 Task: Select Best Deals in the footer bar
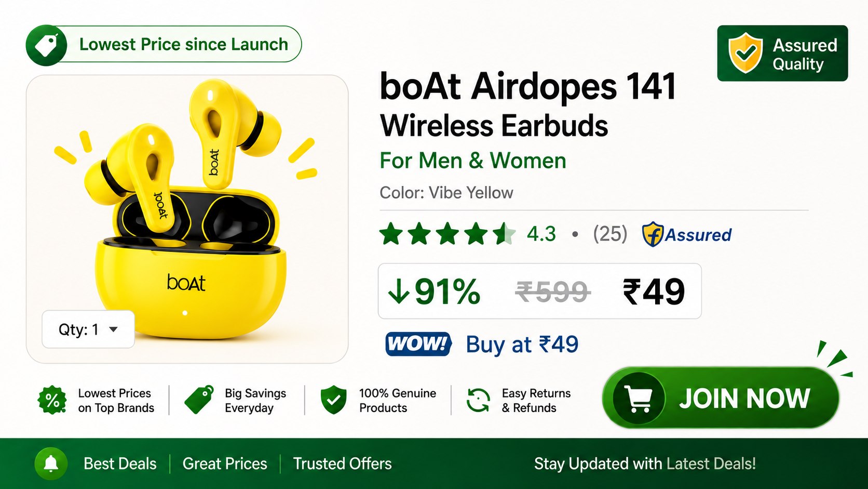[x=120, y=464]
